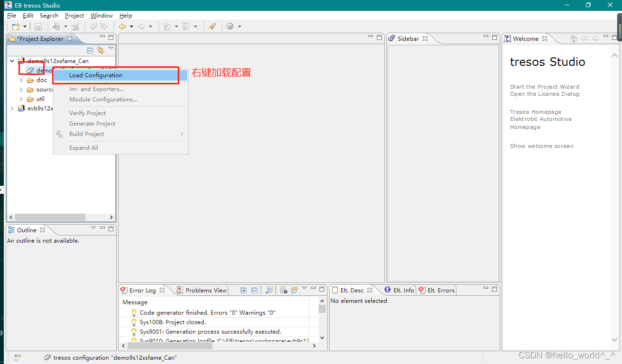Close the Sidebar tab
The image size is (622, 364).
(425, 38)
